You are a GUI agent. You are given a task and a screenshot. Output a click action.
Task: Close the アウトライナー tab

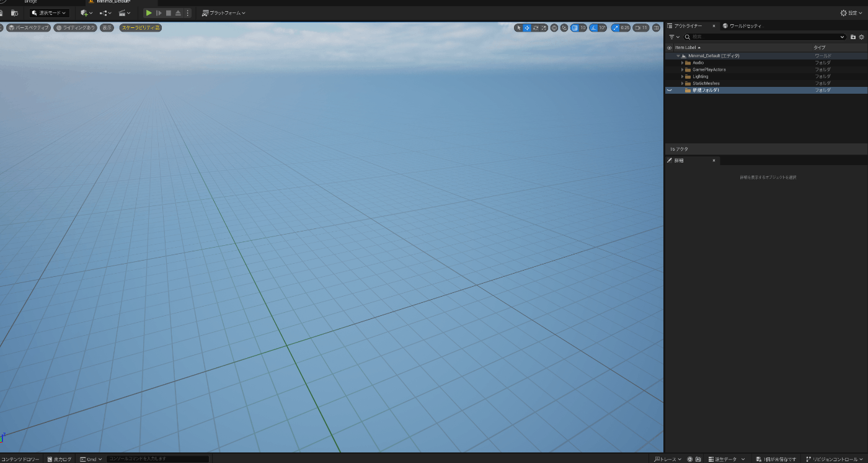point(714,26)
